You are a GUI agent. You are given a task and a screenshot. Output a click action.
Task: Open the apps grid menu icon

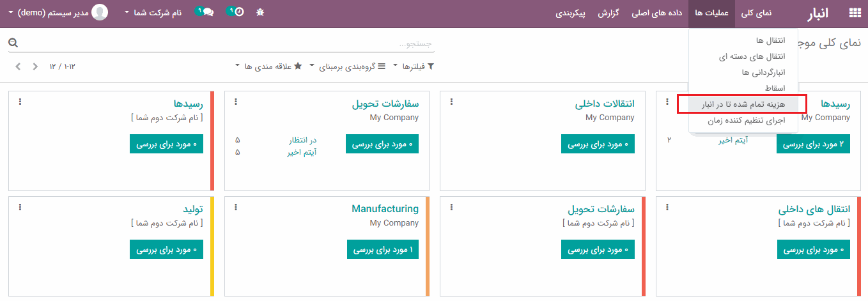point(855,13)
